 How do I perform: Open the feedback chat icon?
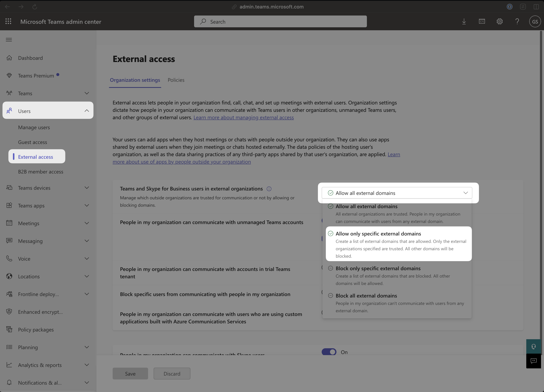[x=533, y=361]
